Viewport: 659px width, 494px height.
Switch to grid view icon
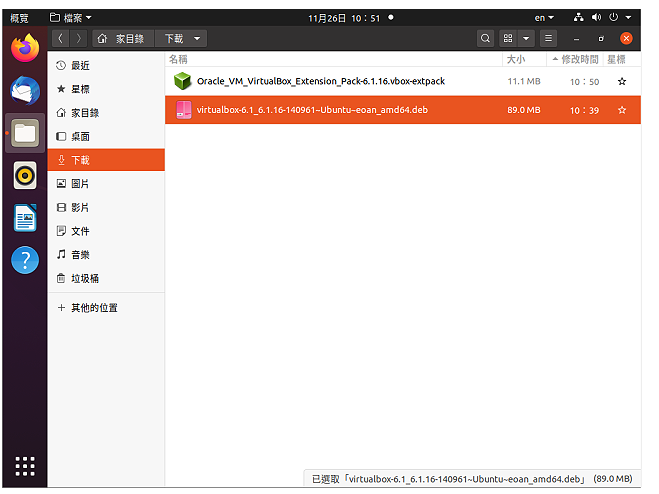point(508,39)
